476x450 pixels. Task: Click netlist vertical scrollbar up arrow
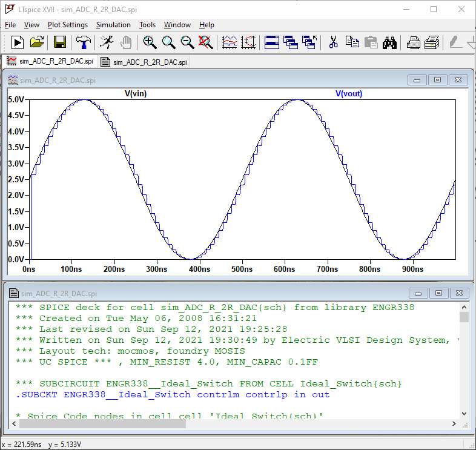click(464, 307)
